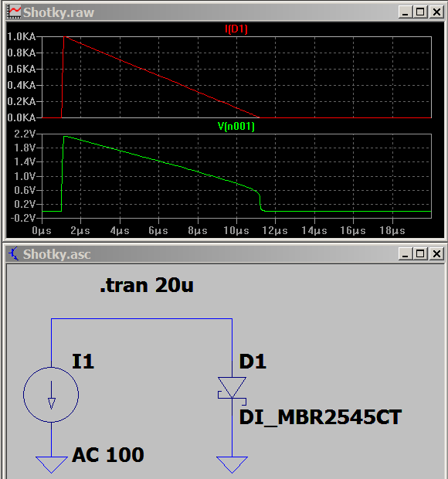Click the ground symbol under I1
Image resolution: width=448 pixels, height=479 pixels.
click(52, 464)
